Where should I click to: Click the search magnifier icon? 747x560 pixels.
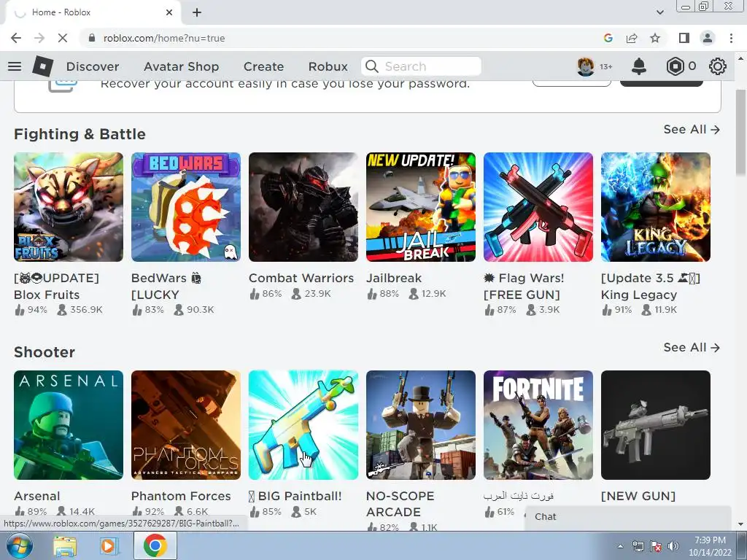coord(371,66)
